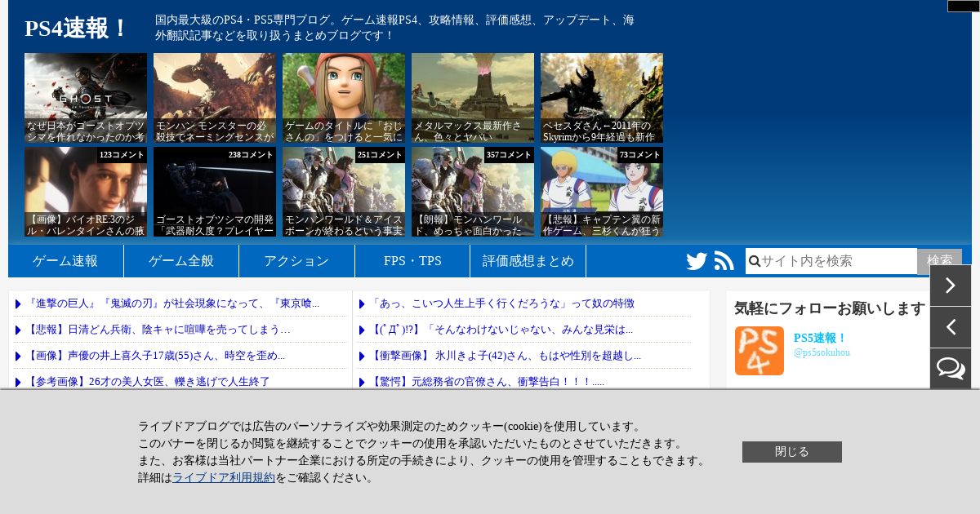Click arrow bullet beside 進撃の巨人 article
This screenshot has height=514, width=980.
18,304
